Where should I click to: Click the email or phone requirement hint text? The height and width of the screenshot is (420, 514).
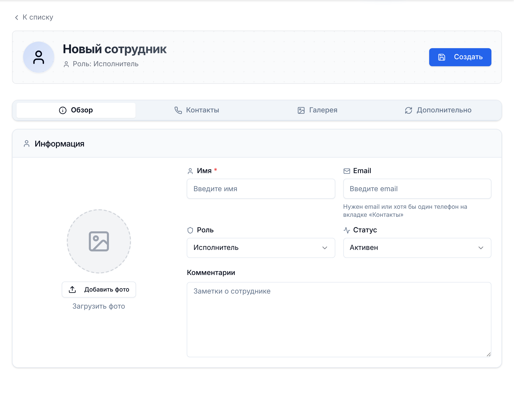coord(405,211)
